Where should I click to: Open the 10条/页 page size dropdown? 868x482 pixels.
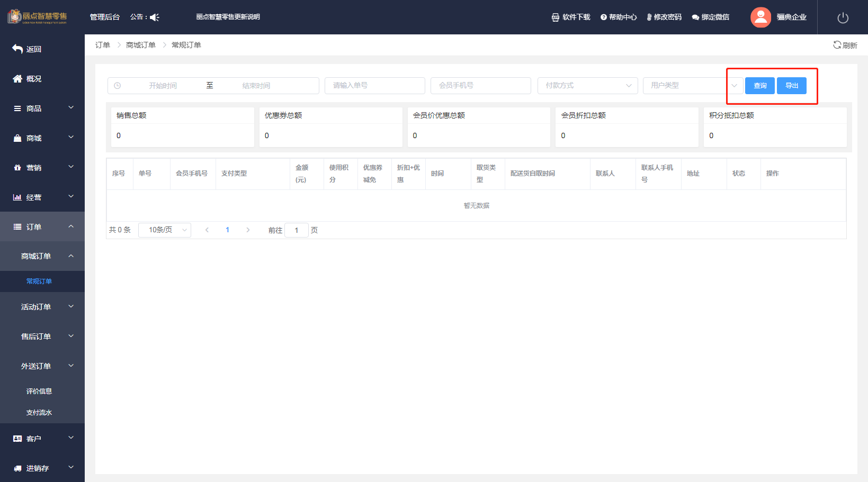[165, 230]
